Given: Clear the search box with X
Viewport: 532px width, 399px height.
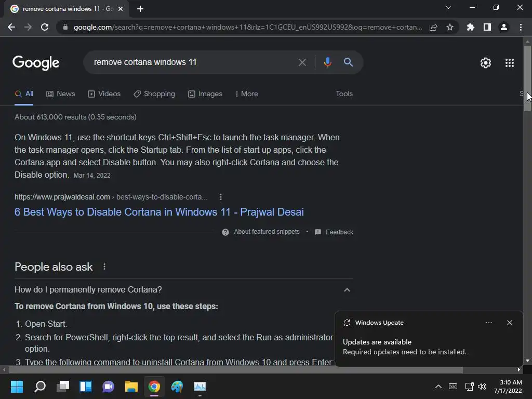Looking at the screenshot, I should 302,62.
